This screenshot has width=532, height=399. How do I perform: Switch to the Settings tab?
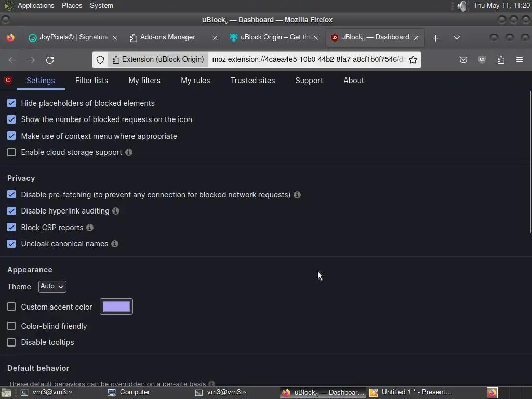click(41, 81)
